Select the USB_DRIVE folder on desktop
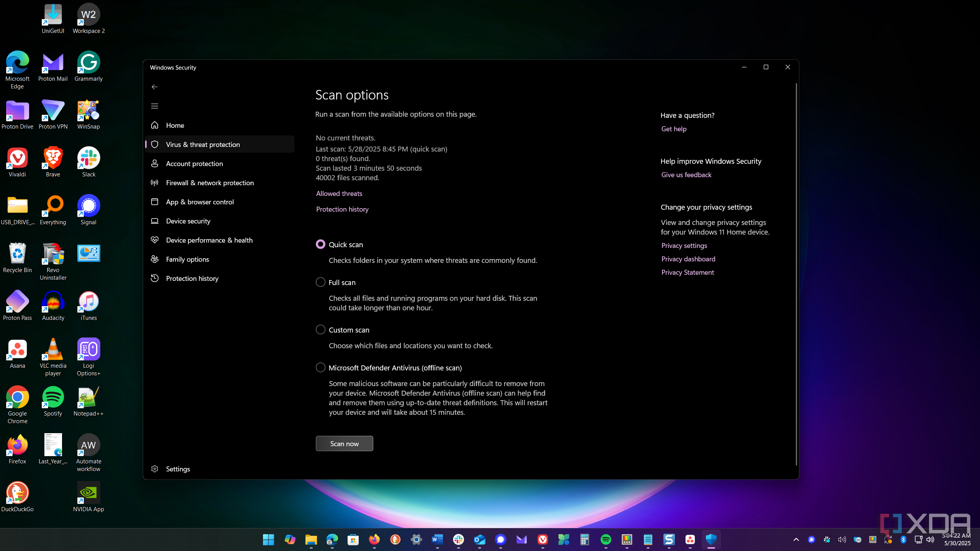 click(x=17, y=210)
